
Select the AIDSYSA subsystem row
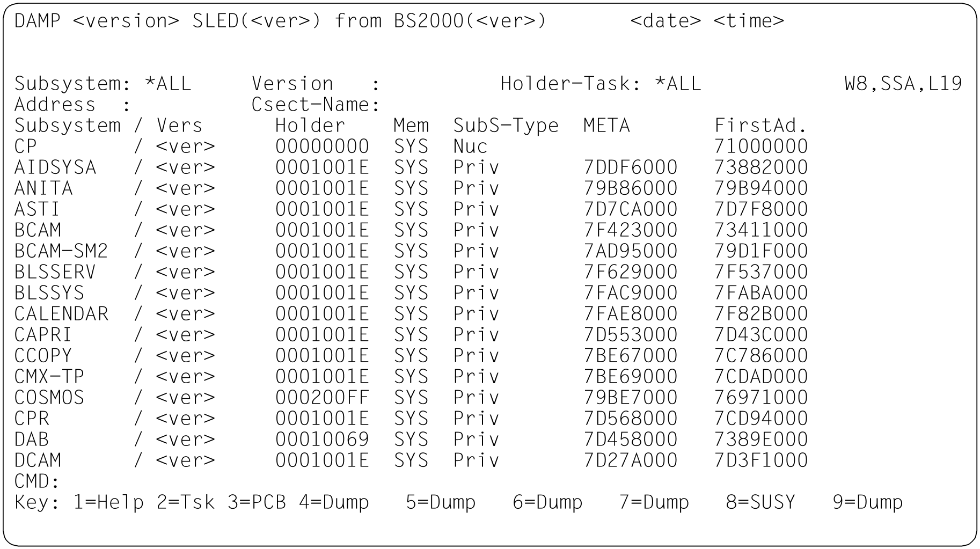pyautogui.click(x=55, y=167)
